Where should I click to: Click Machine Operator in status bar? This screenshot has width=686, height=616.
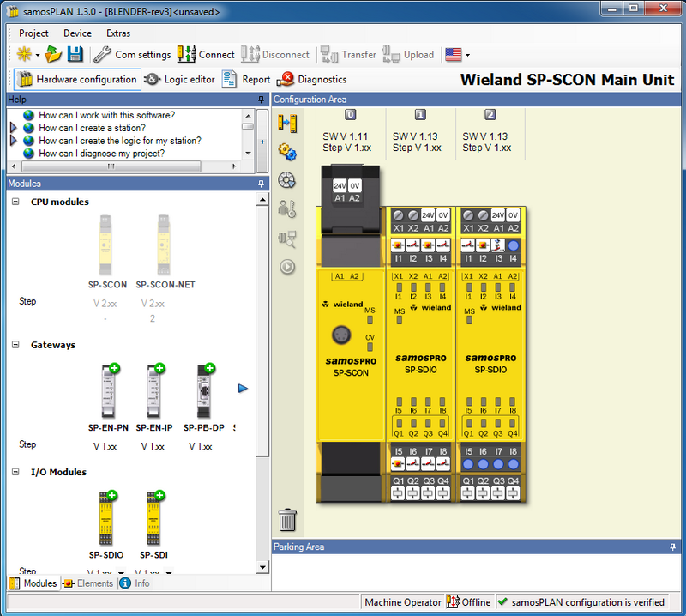(403, 602)
